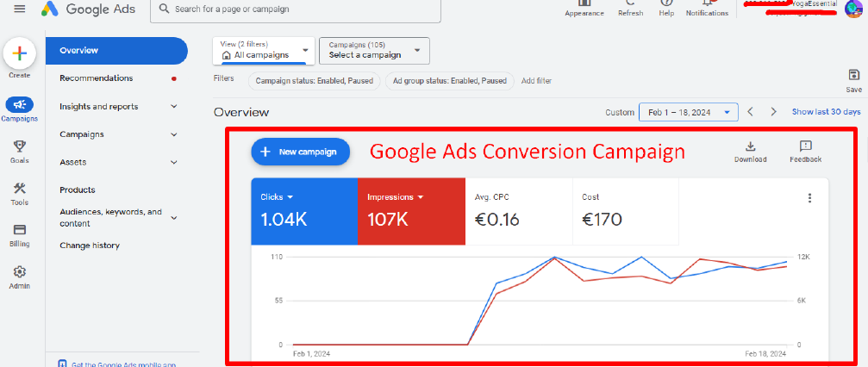The width and height of the screenshot is (868, 367).
Task: Go to the previous date range
Action: (751, 112)
